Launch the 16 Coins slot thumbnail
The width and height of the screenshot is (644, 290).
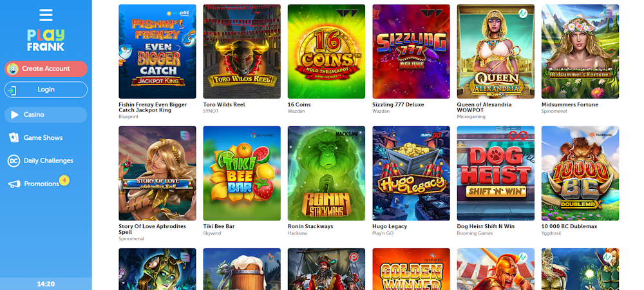(x=327, y=52)
